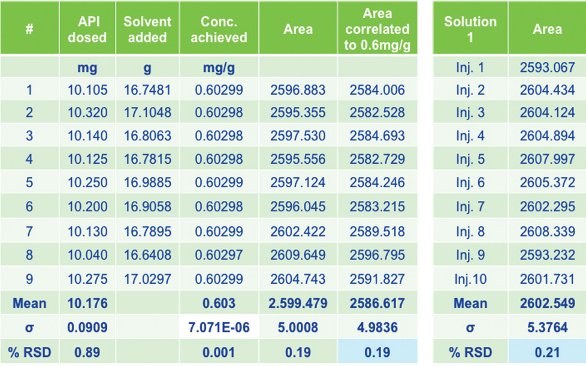The image size is (586, 366).
Task: Click the 'Solution 1' header cell
Action: (470, 29)
